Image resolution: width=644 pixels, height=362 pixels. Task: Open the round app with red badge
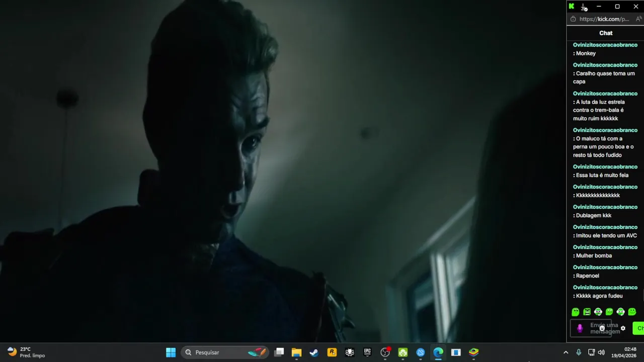pyautogui.click(x=385, y=352)
